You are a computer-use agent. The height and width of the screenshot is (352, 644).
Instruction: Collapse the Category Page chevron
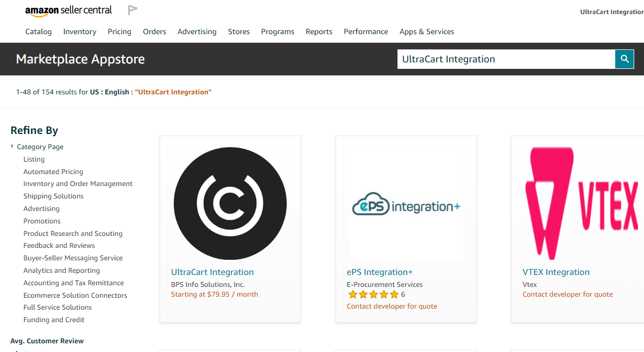click(12, 146)
